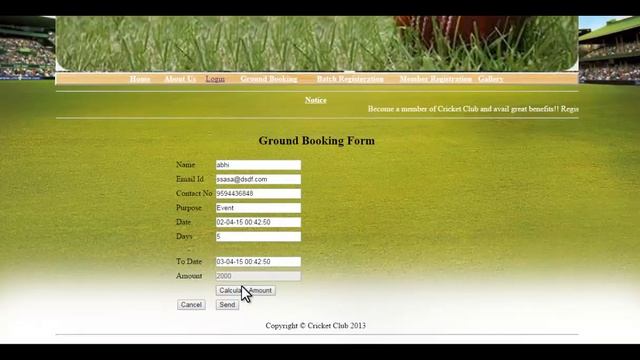Focus the To Date input field

pos(258,262)
